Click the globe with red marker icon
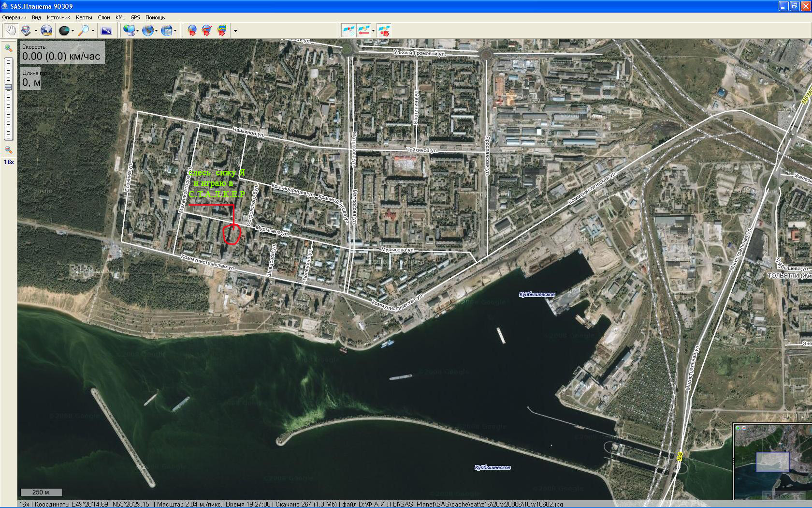This screenshot has height=508, width=812. [x=192, y=30]
